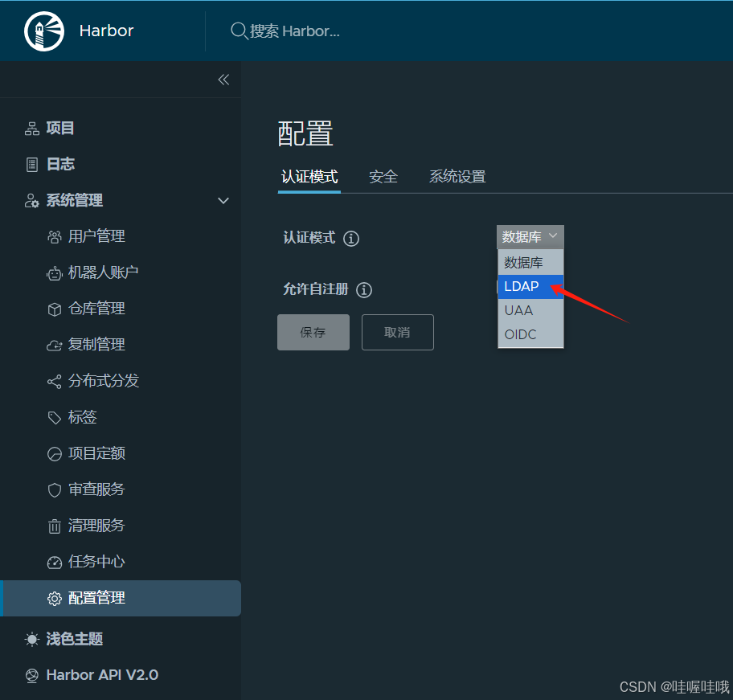Screen dimensions: 733x700
Task: Click the 日志 logs icon
Action: click(32, 165)
